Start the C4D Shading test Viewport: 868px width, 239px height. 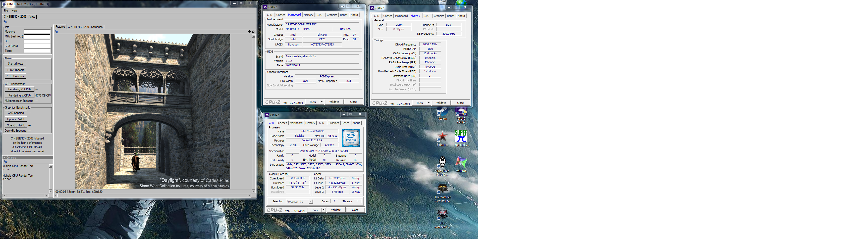(16, 113)
